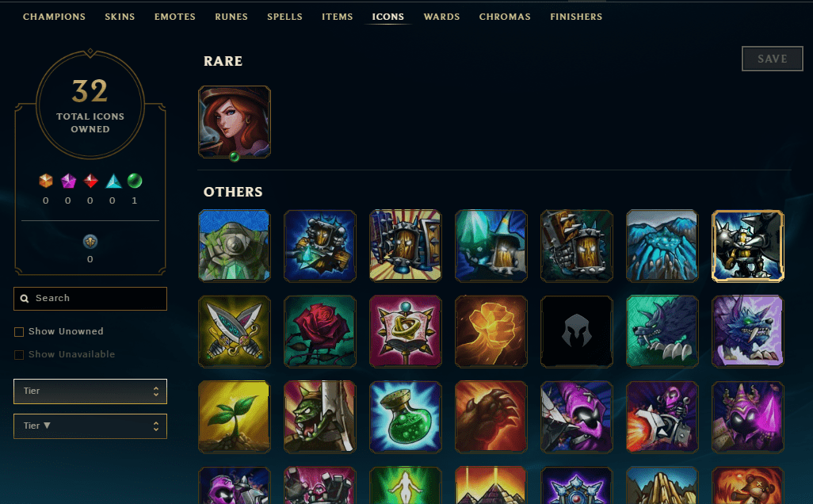This screenshot has height=504, width=813.
Task: Pick the dark helmet default icon
Action: (x=577, y=331)
